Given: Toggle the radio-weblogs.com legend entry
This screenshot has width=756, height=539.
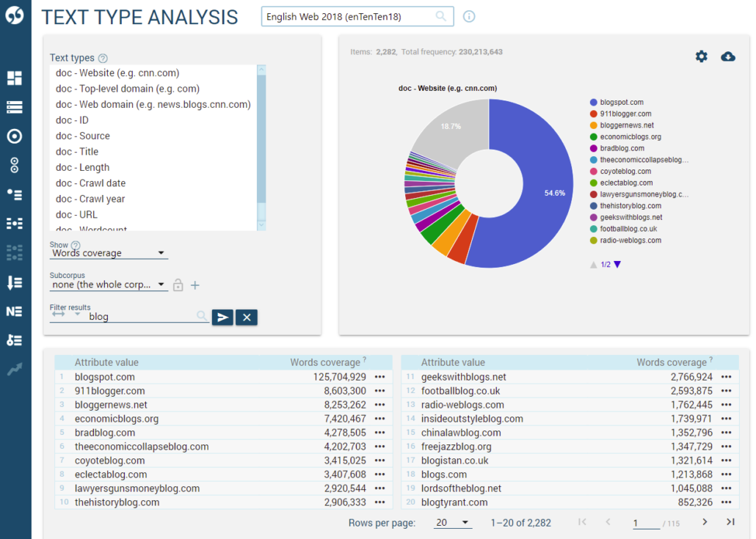Looking at the screenshot, I should pyautogui.click(x=630, y=241).
